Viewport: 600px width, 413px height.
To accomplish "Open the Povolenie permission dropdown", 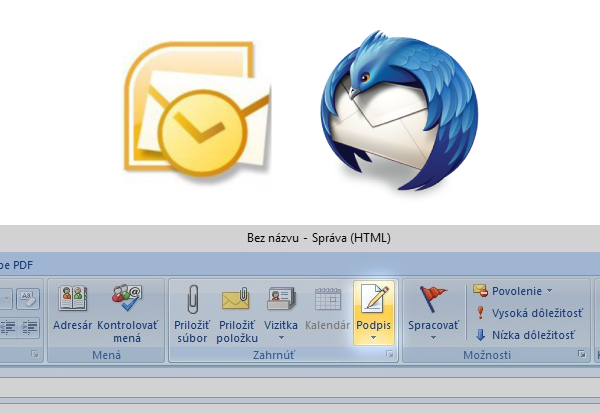I will point(513,291).
